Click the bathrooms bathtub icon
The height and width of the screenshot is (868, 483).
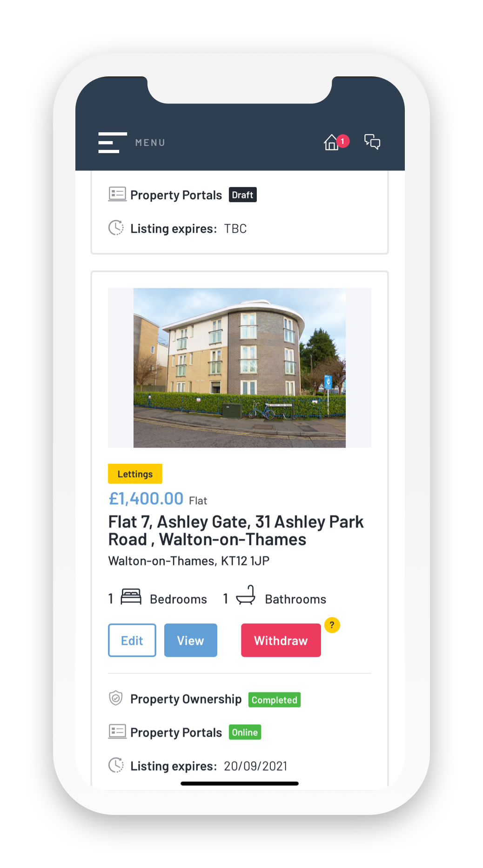click(246, 595)
